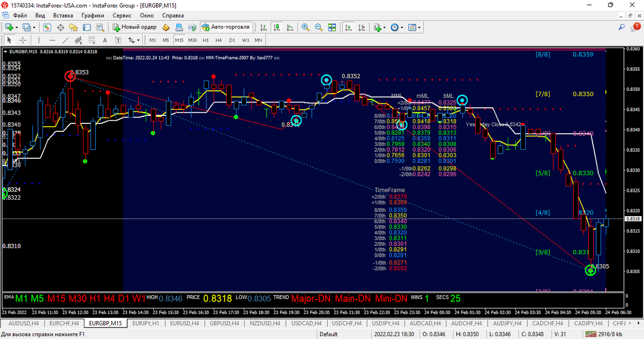Open the MetaEditor book icon
Screen dimensions: 644x339
pyautogui.click(x=167, y=27)
